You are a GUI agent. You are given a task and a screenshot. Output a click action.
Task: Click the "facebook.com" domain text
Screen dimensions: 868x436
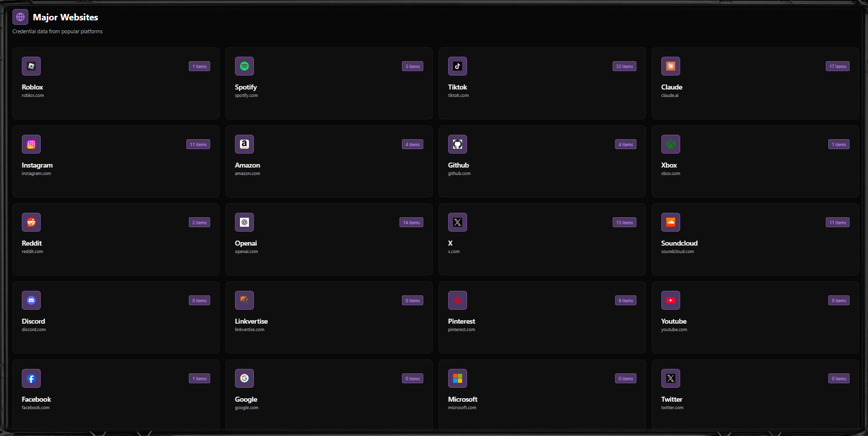[x=36, y=408]
